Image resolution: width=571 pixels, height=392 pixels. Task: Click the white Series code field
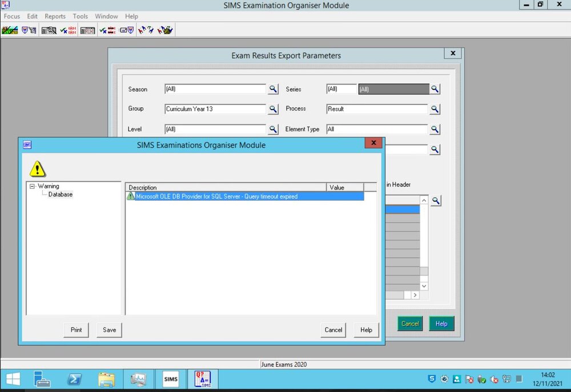pyautogui.click(x=341, y=89)
